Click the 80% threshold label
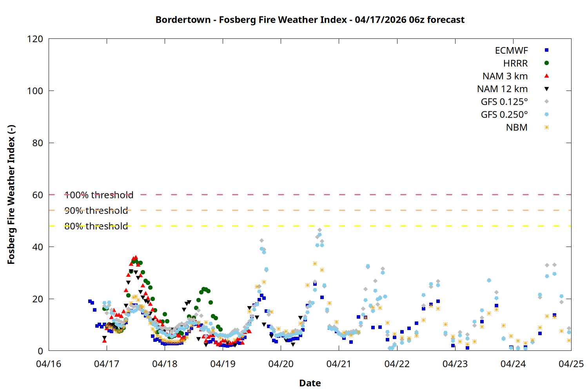This screenshot has height=392, width=588. point(96,226)
